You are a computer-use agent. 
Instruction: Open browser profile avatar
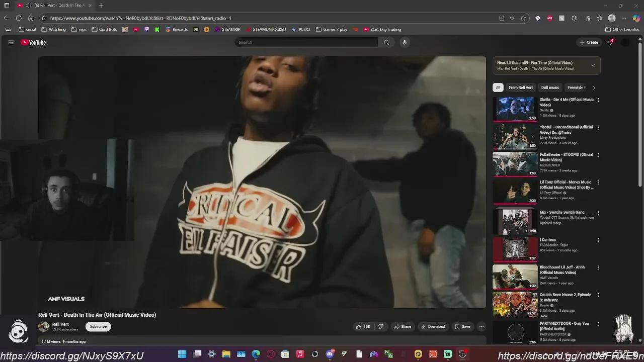click(x=612, y=18)
